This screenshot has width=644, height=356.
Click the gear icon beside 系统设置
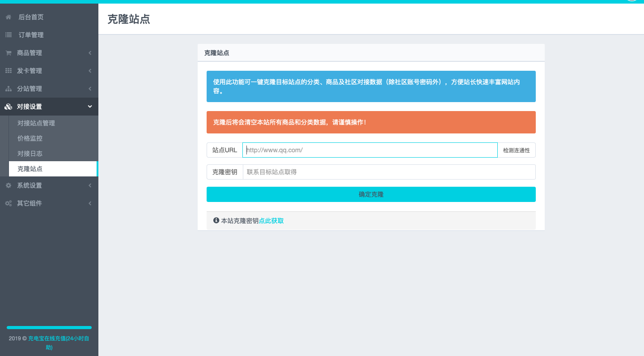click(x=8, y=185)
